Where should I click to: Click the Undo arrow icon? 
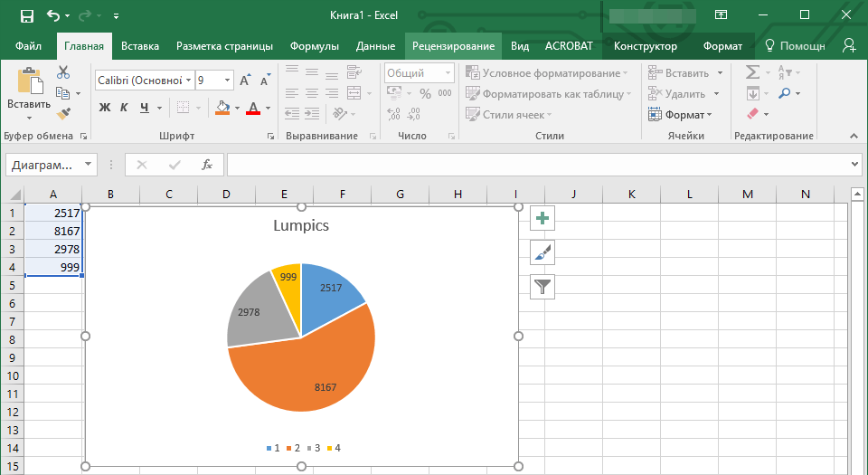click(53, 15)
